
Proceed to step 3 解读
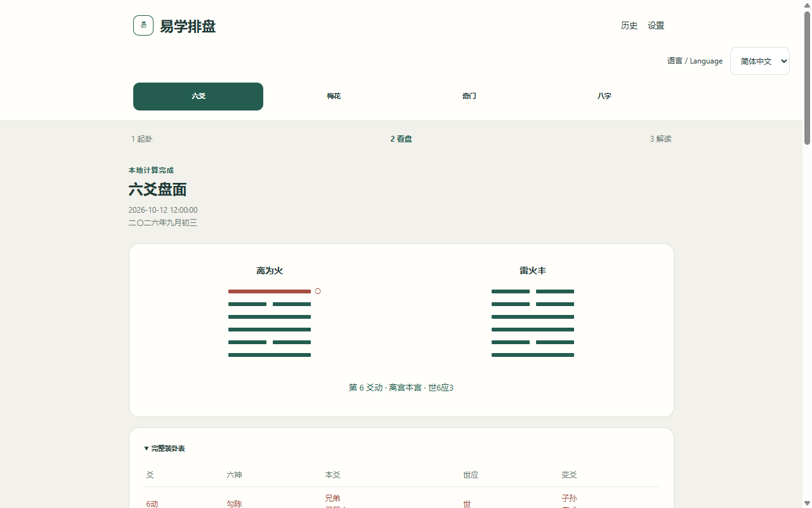click(660, 139)
